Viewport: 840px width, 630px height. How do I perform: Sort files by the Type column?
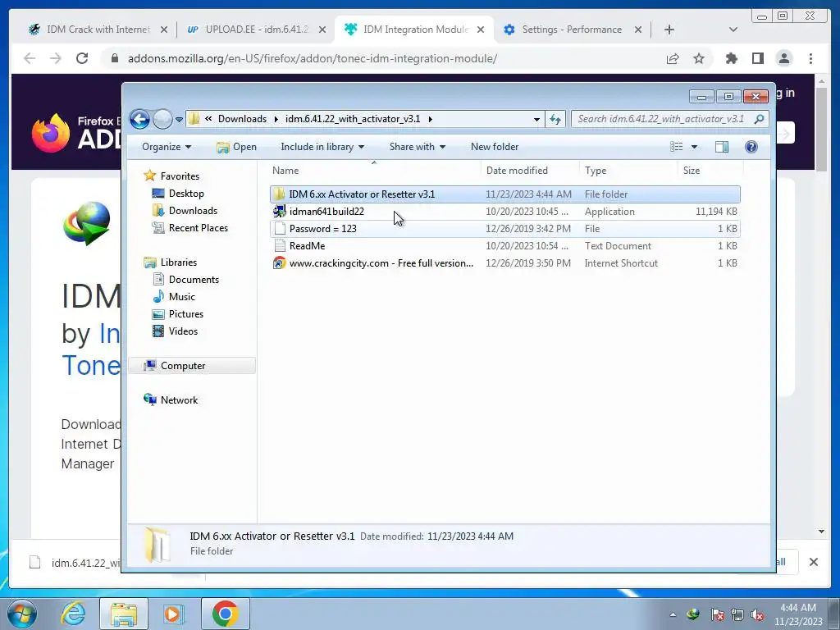(x=629, y=171)
